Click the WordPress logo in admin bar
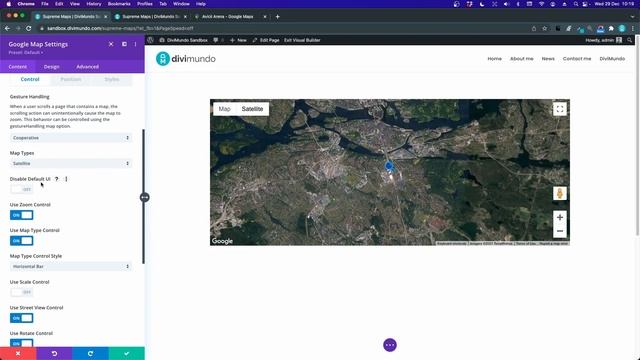 [x=150, y=40]
